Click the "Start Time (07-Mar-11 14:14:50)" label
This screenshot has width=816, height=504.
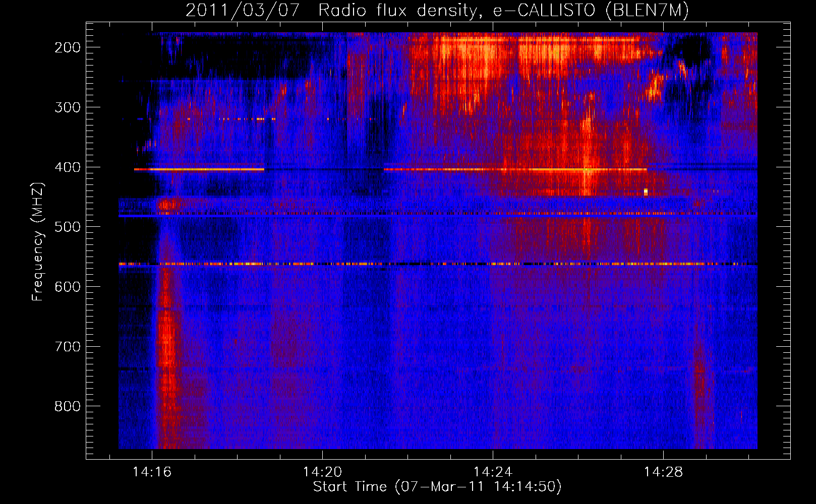(437, 487)
